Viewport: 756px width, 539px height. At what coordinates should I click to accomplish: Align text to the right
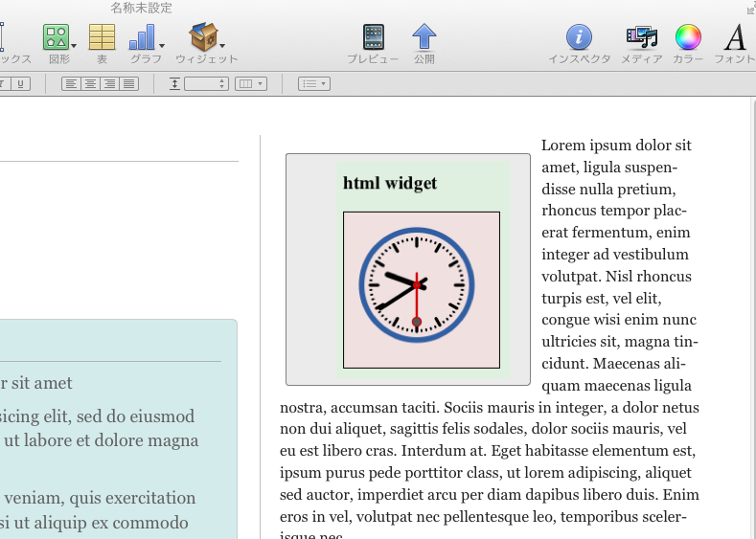point(109,84)
